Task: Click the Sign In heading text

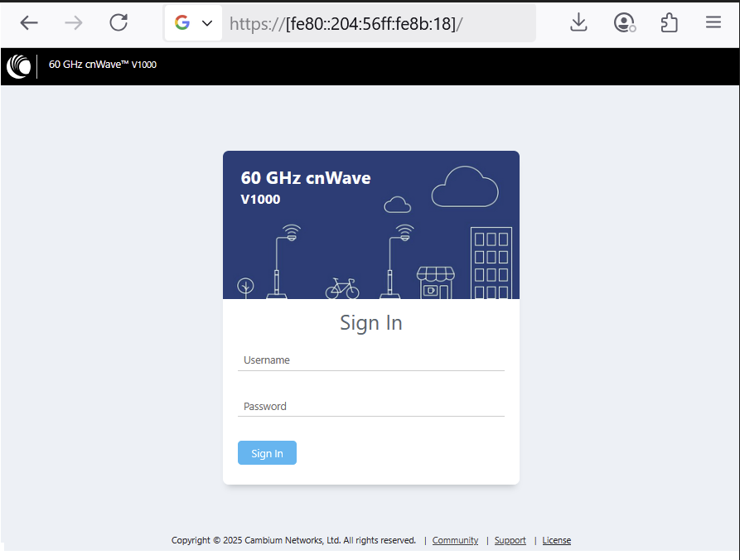Action: pyautogui.click(x=371, y=323)
